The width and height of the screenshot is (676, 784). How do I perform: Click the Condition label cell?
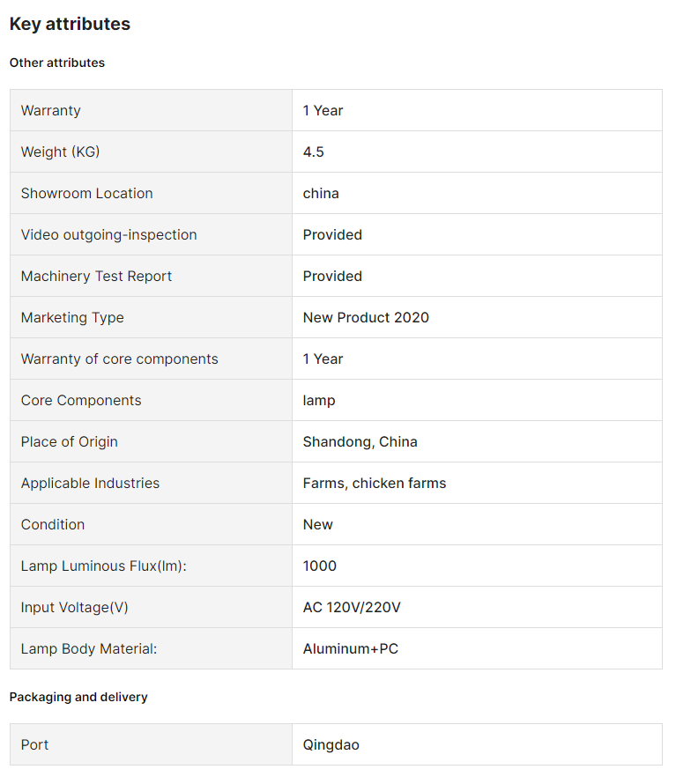[151, 524]
